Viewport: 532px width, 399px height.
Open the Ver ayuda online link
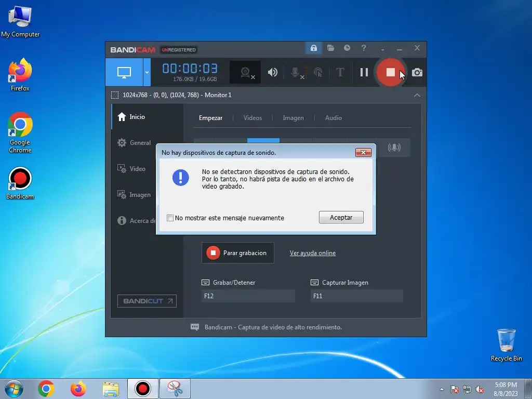click(x=312, y=253)
